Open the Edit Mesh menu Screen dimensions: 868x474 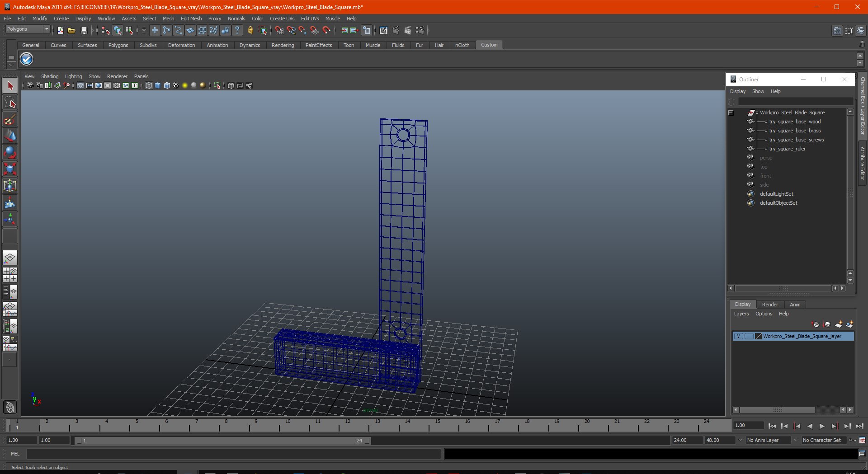click(191, 19)
